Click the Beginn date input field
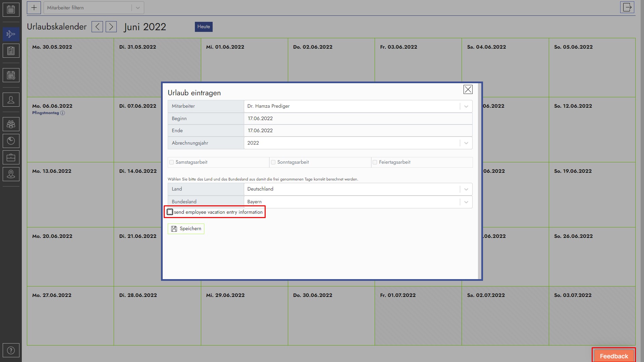Image resolution: width=644 pixels, height=362 pixels. coord(358,119)
